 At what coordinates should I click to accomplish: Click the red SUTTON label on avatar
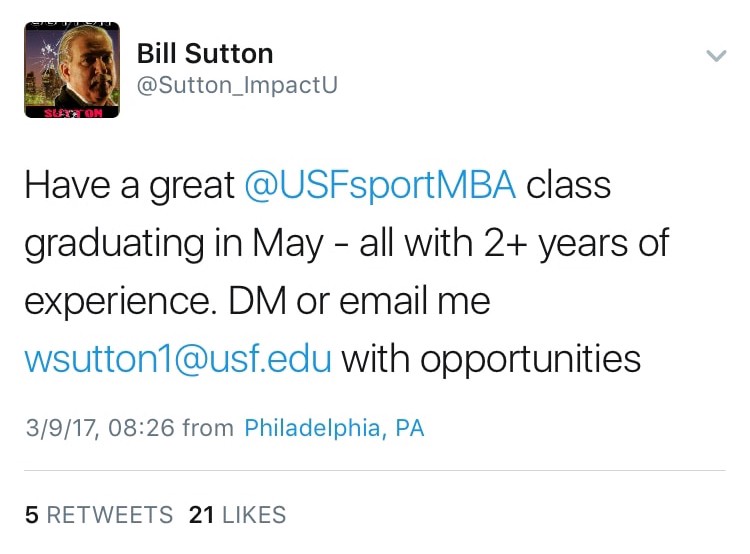[x=72, y=113]
